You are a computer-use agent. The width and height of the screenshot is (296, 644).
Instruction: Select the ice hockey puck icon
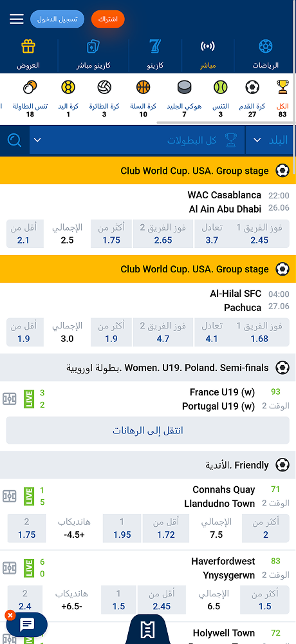pos(184,87)
